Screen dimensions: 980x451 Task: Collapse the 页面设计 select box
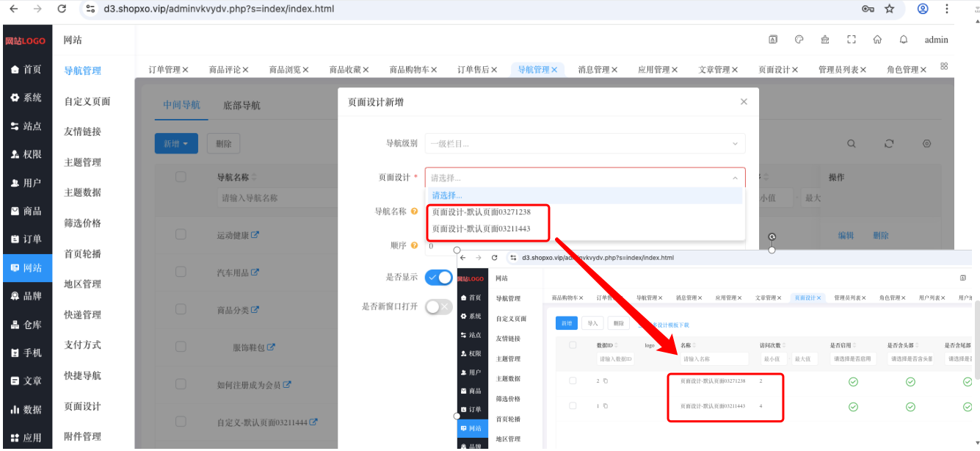point(585,178)
